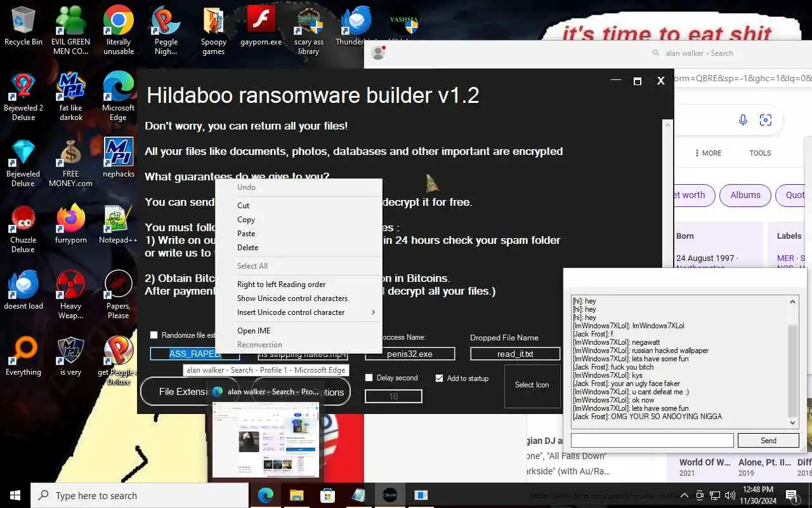This screenshot has width=812, height=508.
Task: Select the FREE MONEY.com money bag icon
Action: coord(71,163)
